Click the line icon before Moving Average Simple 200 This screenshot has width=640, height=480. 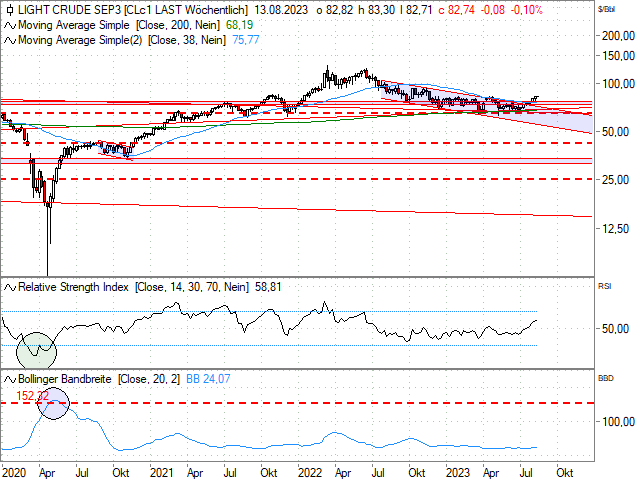[x=10, y=26]
